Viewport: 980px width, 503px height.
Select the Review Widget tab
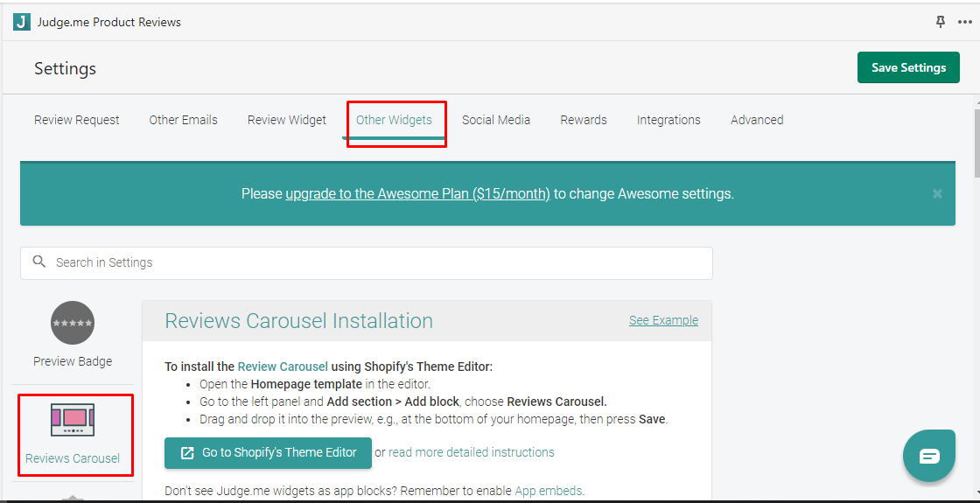pyautogui.click(x=287, y=120)
